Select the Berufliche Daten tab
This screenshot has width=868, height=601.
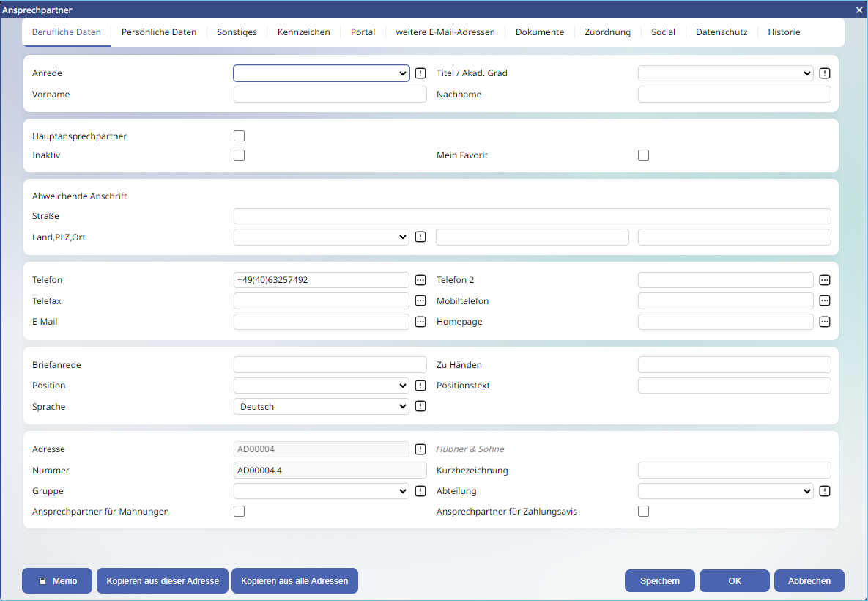(67, 32)
